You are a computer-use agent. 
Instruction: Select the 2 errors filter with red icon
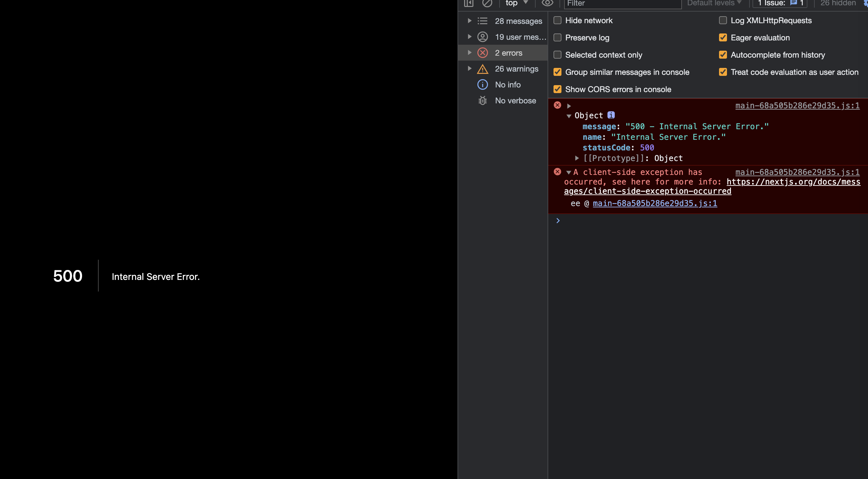tap(508, 53)
